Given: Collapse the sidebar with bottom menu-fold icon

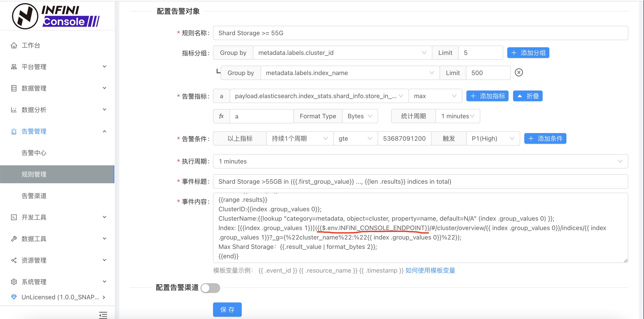Looking at the screenshot, I should click(103, 315).
